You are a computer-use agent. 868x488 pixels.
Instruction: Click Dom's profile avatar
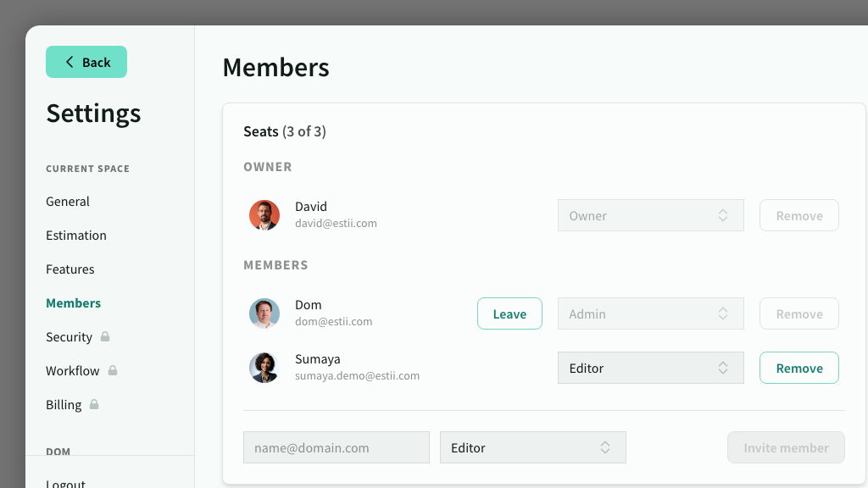[264, 313]
